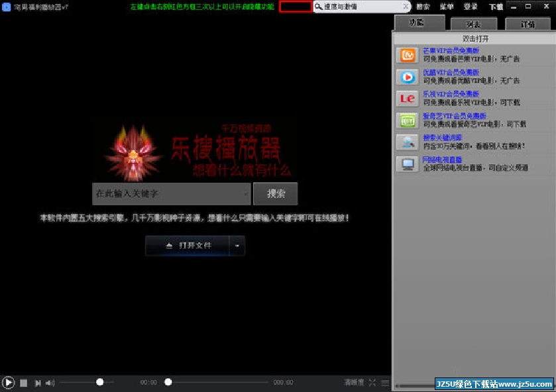Image resolution: width=556 pixels, height=392 pixels.
Task: Click the keyword search library icon
Action: point(407,142)
